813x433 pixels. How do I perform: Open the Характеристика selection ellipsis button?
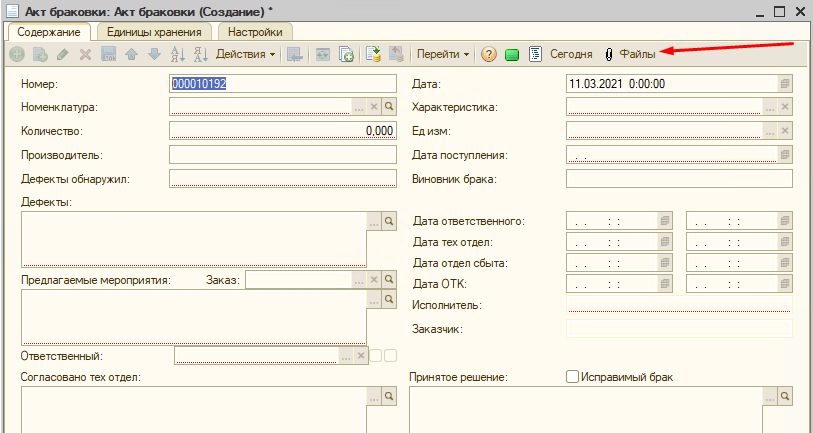[770, 107]
